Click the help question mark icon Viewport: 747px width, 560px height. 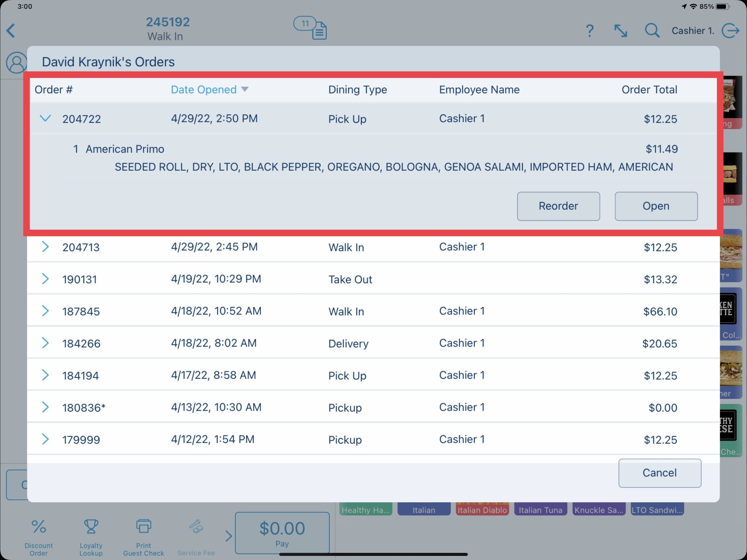pos(589,31)
